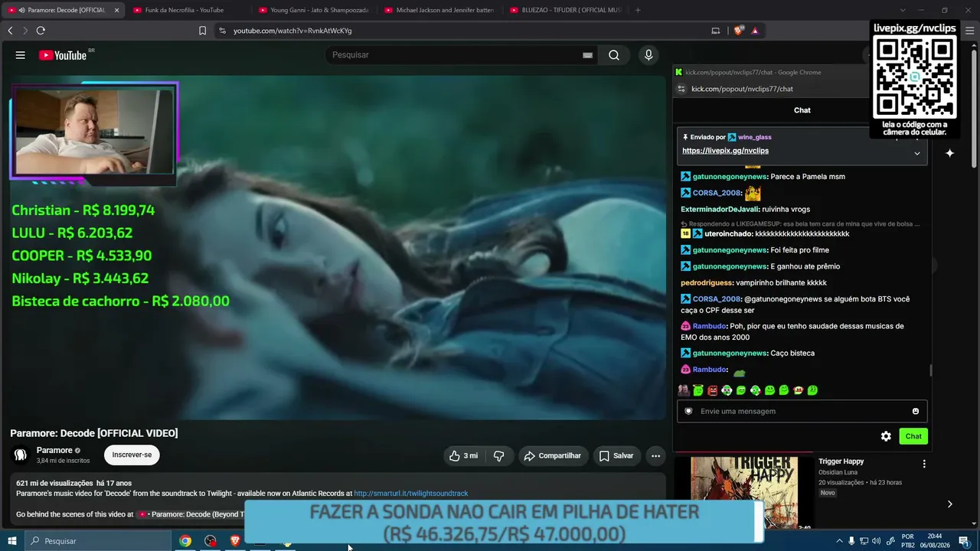Open network status in system tray
Screen dimensions: 980x551
(x=864, y=541)
